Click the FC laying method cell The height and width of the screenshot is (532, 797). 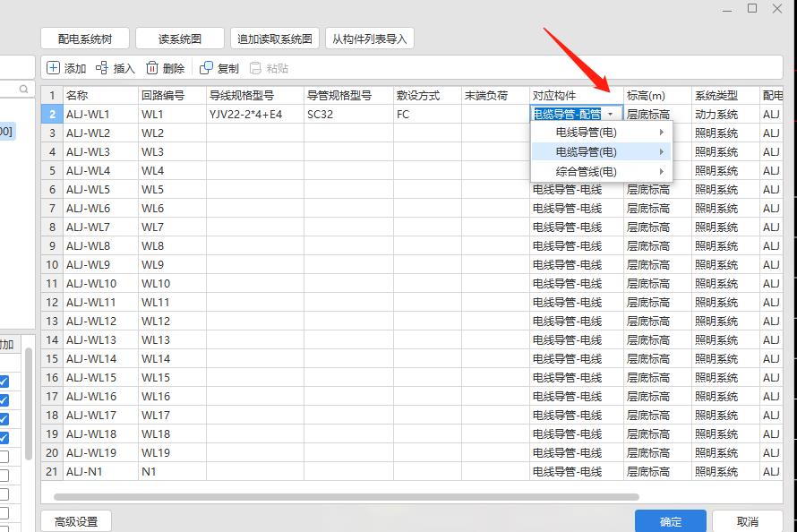[x=427, y=115]
